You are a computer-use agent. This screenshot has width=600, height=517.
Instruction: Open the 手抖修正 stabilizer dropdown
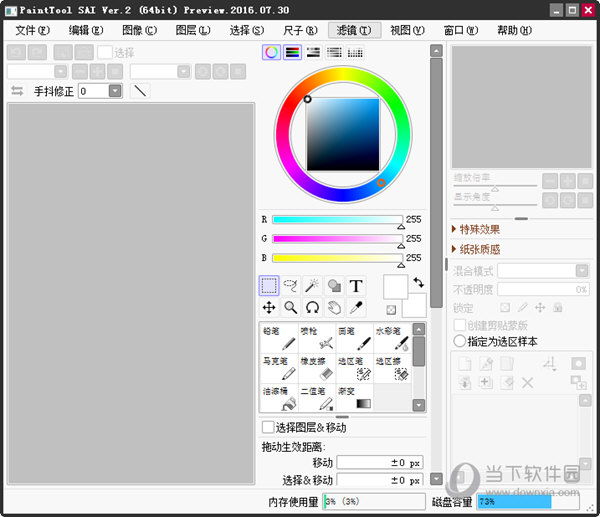pyautogui.click(x=115, y=91)
